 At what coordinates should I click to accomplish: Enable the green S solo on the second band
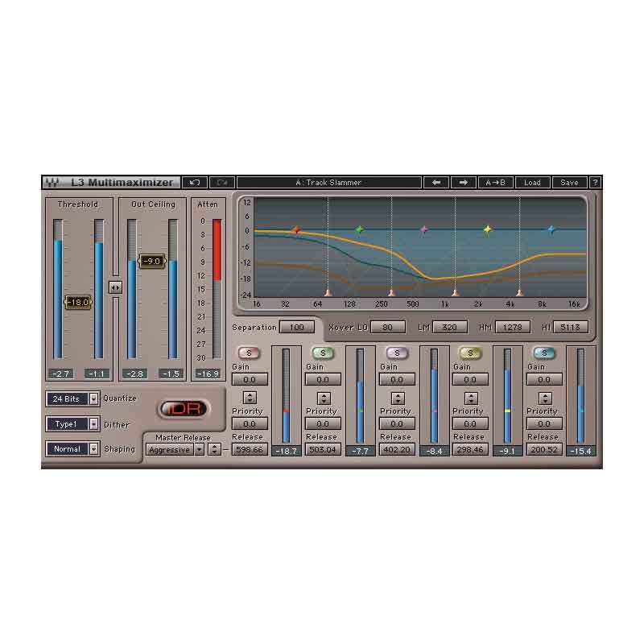(322, 352)
